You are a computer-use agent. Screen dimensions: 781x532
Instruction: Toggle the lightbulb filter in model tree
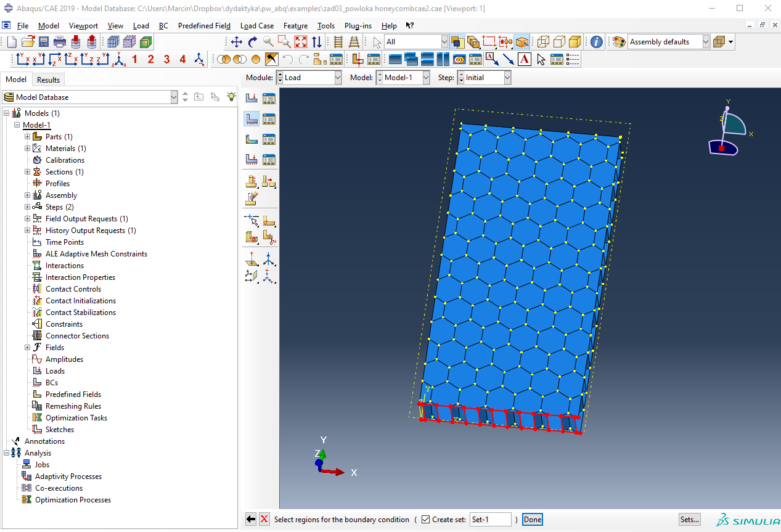[x=231, y=97]
